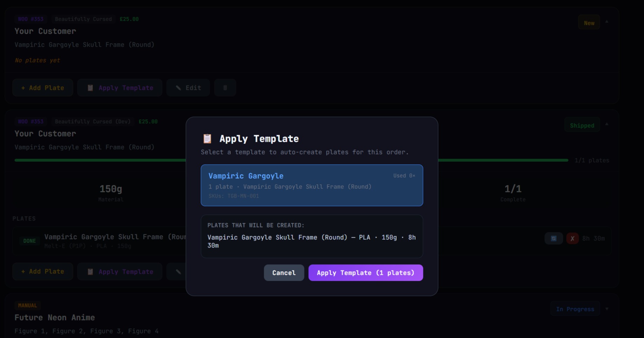The height and width of the screenshot is (338, 644).
Task: Click the red X button on the plate row
Action: [572, 239]
